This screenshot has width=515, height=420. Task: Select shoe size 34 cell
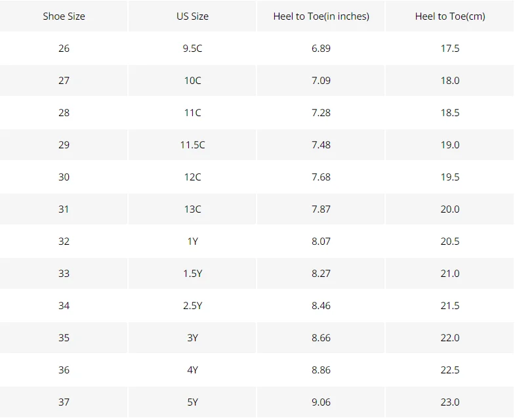(64, 306)
